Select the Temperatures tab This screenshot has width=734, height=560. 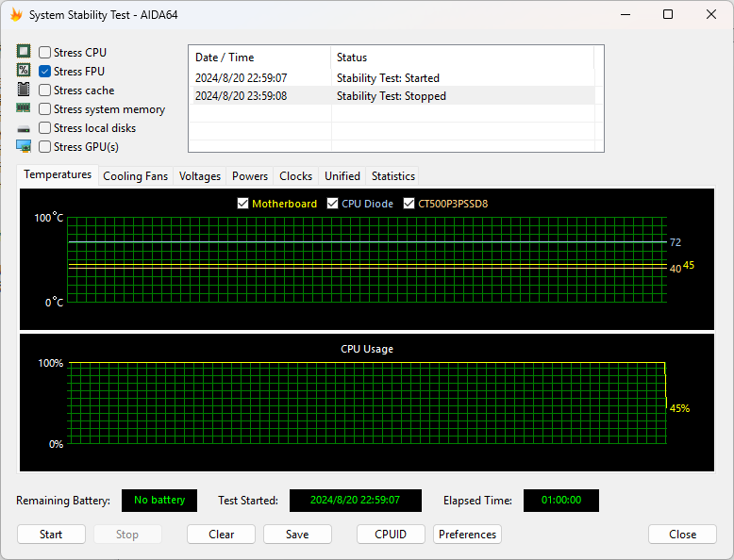(58, 174)
